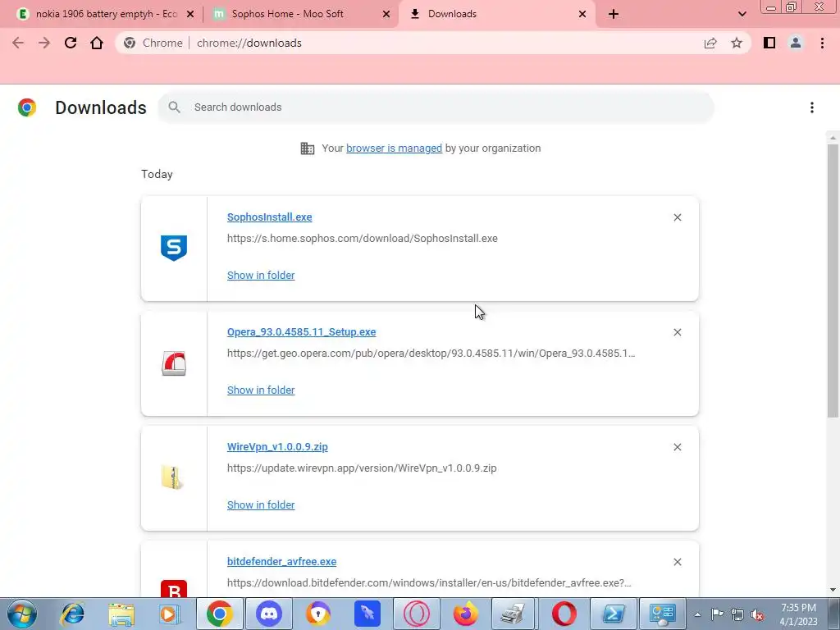This screenshot has width=840, height=630.
Task: Open the network tray icon
Action: pos(737,615)
